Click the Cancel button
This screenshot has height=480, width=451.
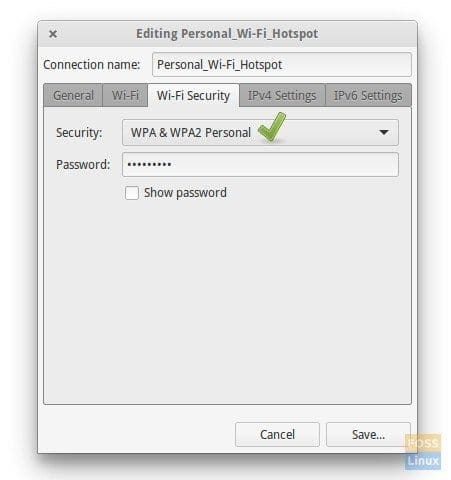click(277, 434)
